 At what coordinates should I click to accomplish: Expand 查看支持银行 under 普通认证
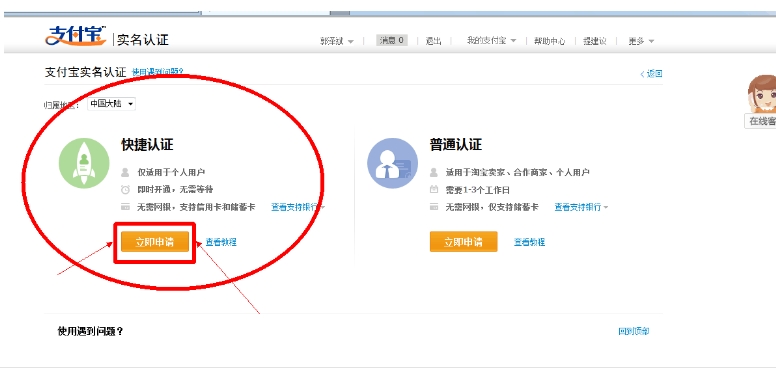[x=581, y=207]
